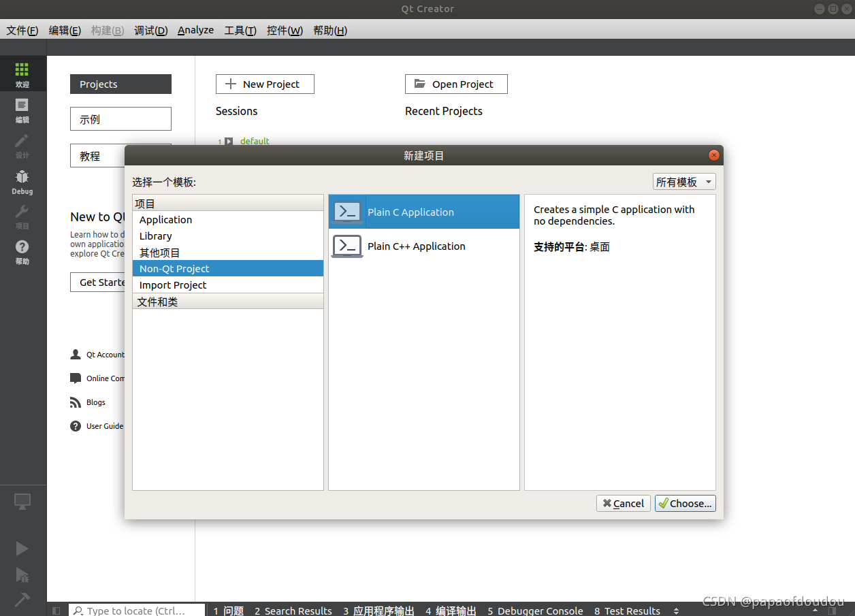Click the green Run button
This screenshot has height=616, width=855.
pyautogui.click(x=22, y=549)
